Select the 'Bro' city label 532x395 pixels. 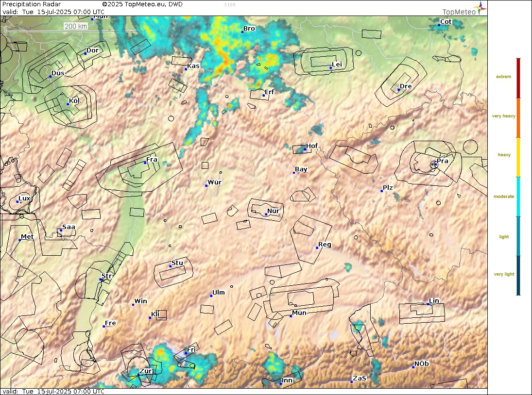tap(249, 29)
